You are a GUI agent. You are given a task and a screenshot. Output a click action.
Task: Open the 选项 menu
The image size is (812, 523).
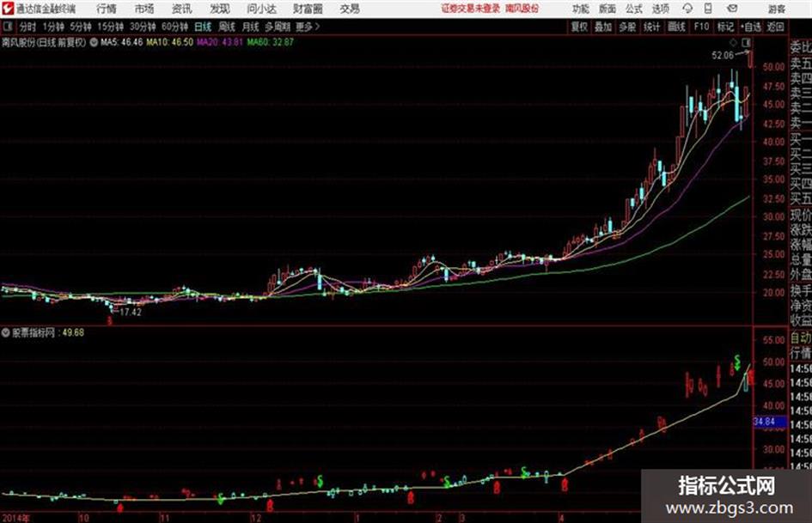pos(660,9)
